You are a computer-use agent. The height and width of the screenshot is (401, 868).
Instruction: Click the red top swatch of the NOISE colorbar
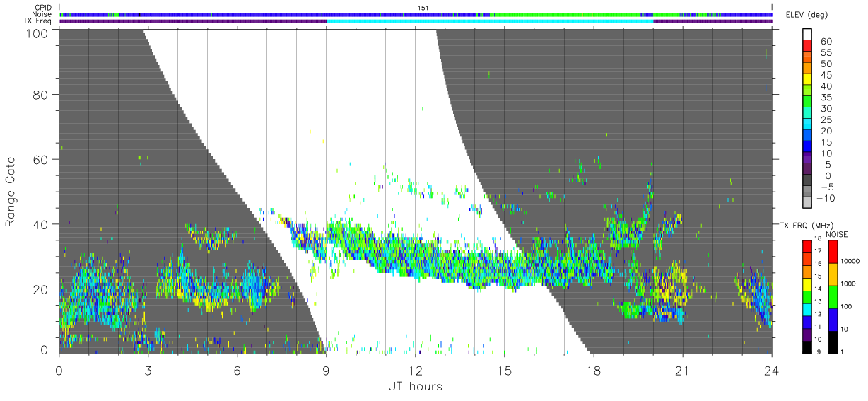[834, 252]
